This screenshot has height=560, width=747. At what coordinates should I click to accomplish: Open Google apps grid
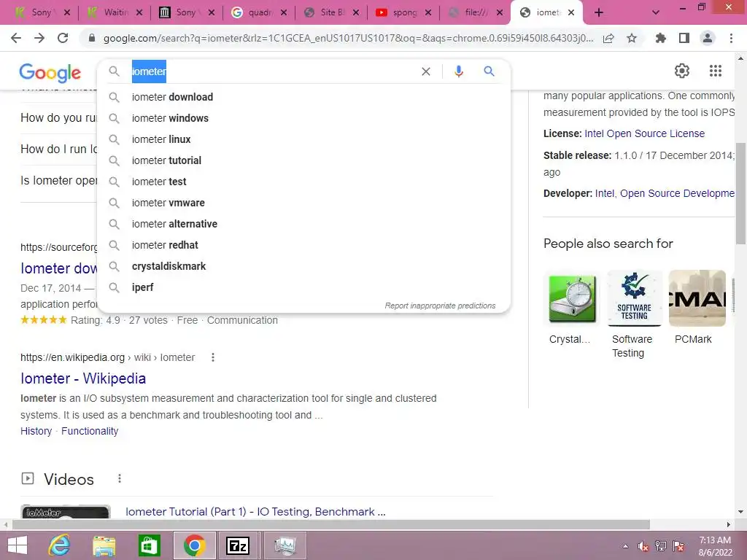(x=716, y=71)
